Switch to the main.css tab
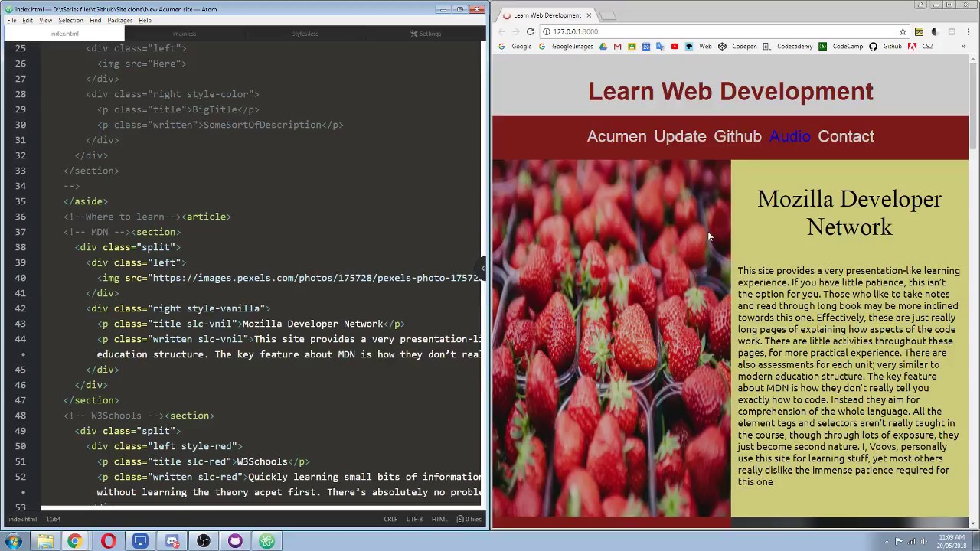Screen dimensions: 980x551 185,34
